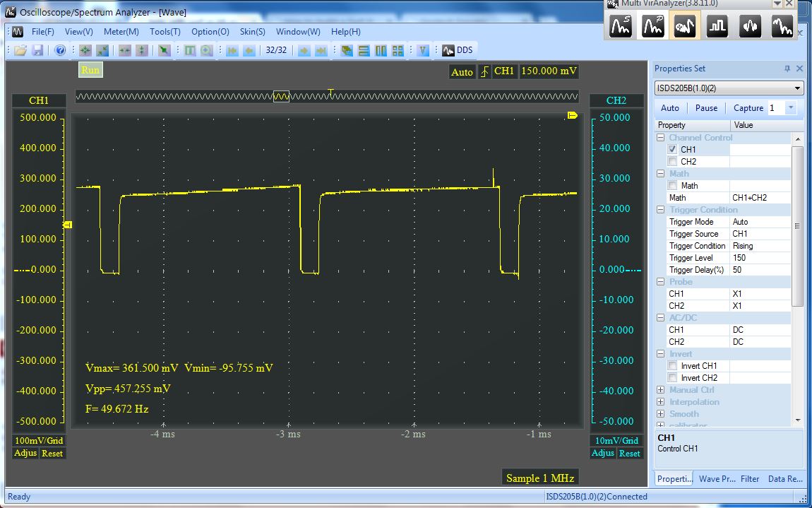
Task: Collapse the Invert section
Action: [660, 353]
